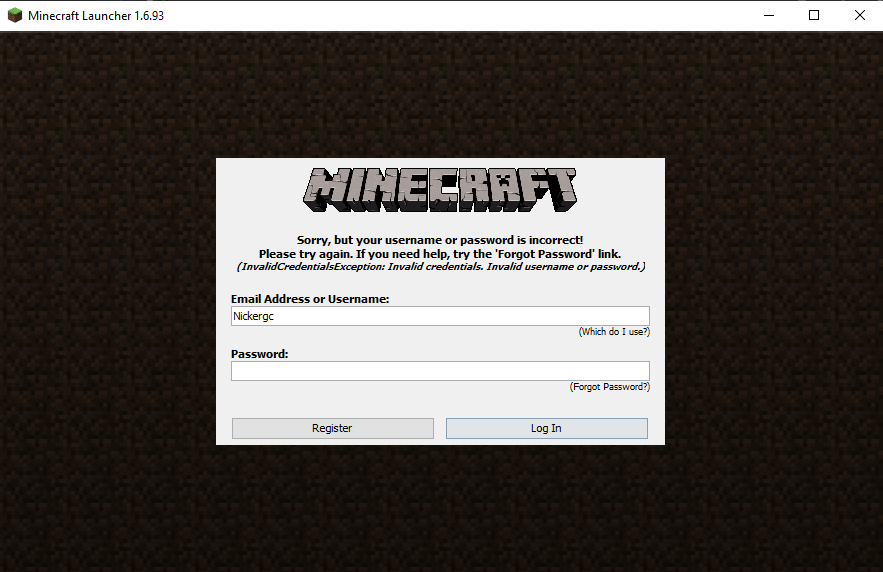This screenshot has width=883, height=572.
Task: Click the 'Password:' label
Action: [259, 354]
